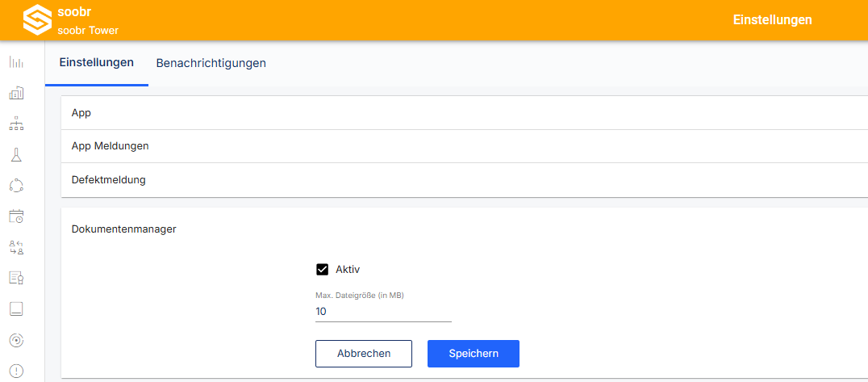This screenshot has height=382, width=868.
Task: Click the Max. Dateigröße input field
Action: [384, 312]
